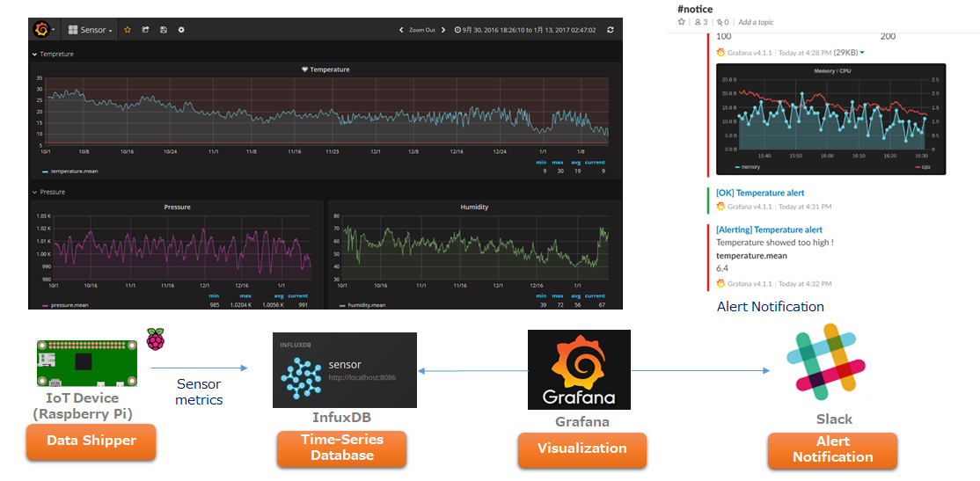980x481 pixels.
Task: Click the temperature.mean label in Slack message
Action: click(x=751, y=255)
